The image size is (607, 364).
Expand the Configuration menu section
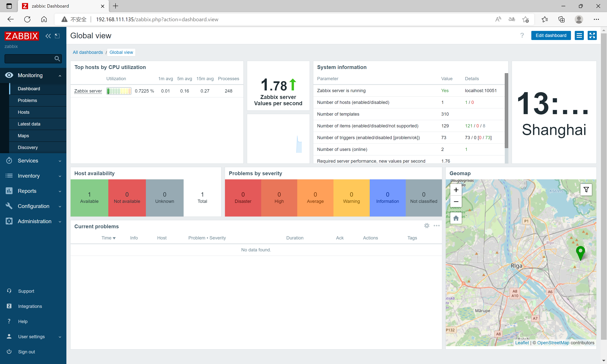tap(60, 206)
